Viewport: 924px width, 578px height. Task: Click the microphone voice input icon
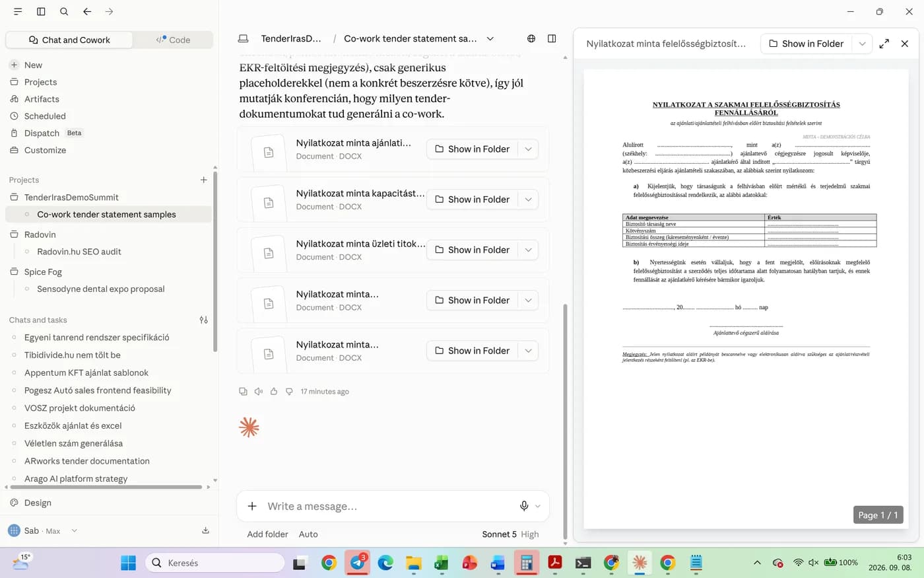(x=524, y=506)
